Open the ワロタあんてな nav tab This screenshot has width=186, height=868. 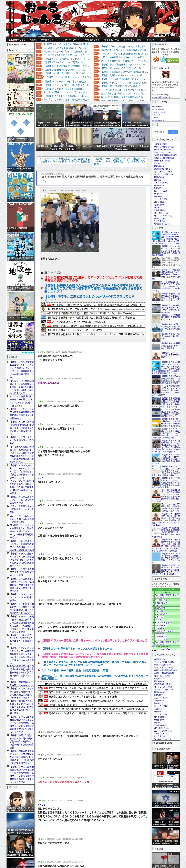[x=92, y=40]
